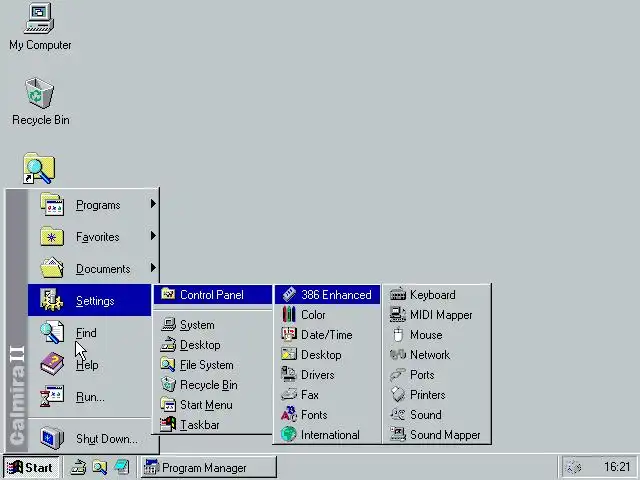Screen dimensions: 640x480
Task: Click the Fonts ABC icon
Action: click(289, 414)
